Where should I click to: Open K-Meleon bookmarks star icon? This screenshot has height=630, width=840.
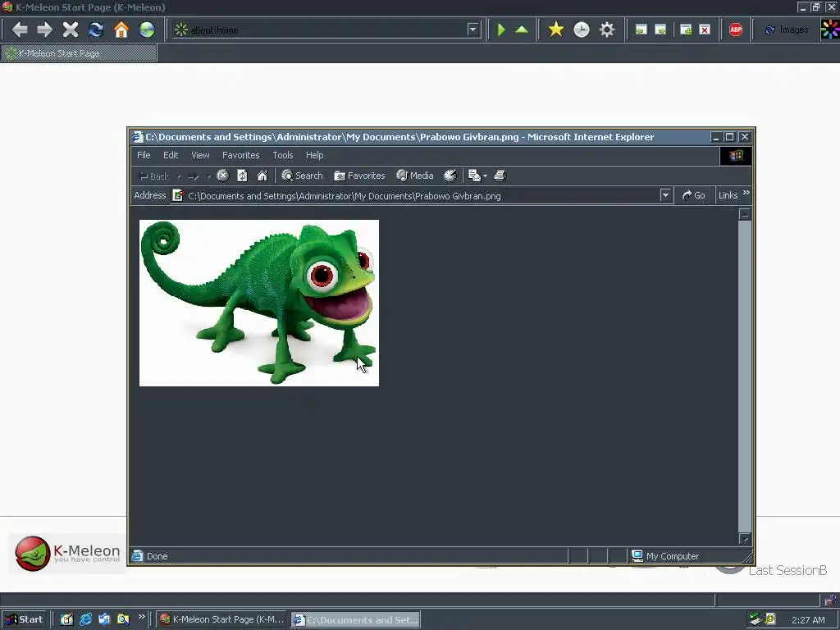pyautogui.click(x=556, y=30)
